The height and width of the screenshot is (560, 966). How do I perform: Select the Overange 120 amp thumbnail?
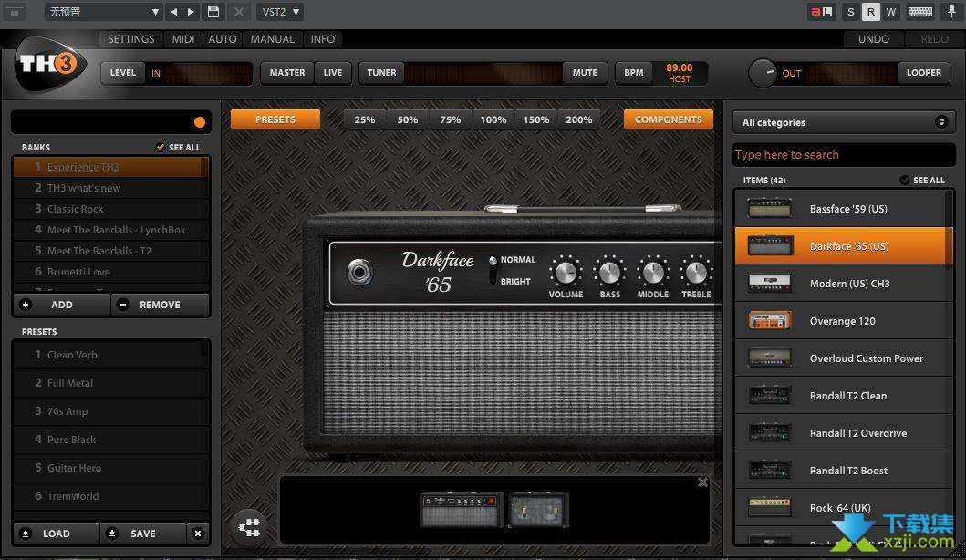tap(770, 321)
